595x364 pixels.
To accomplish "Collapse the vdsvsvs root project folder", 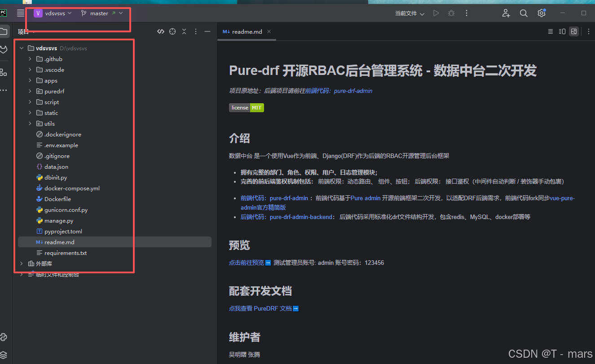I will coord(22,48).
